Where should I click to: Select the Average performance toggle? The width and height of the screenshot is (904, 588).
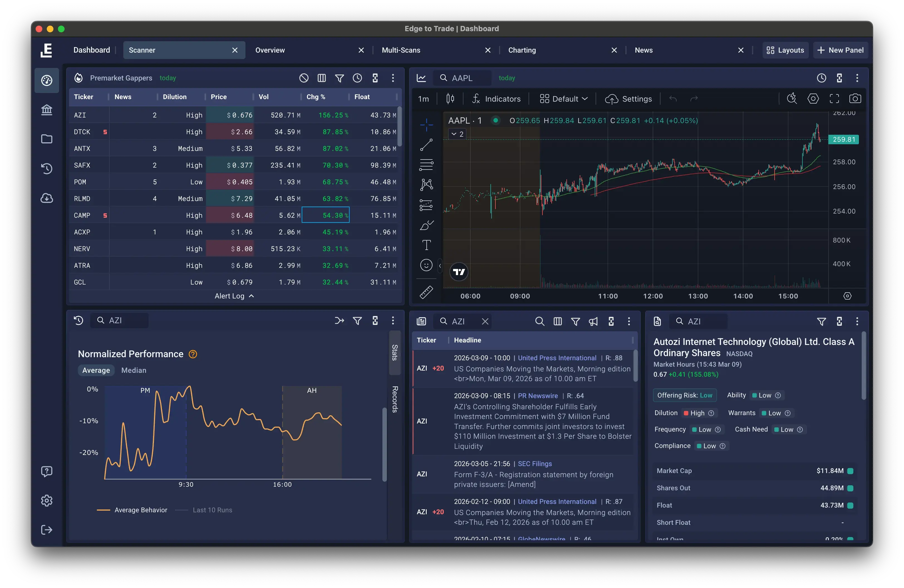96,370
